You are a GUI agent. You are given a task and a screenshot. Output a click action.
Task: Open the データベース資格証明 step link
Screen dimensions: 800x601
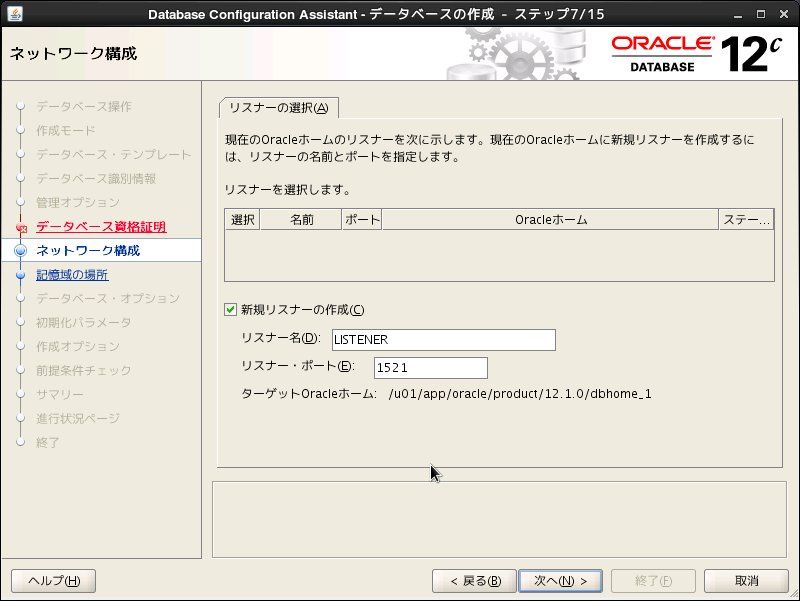pyautogui.click(x=101, y=227)
